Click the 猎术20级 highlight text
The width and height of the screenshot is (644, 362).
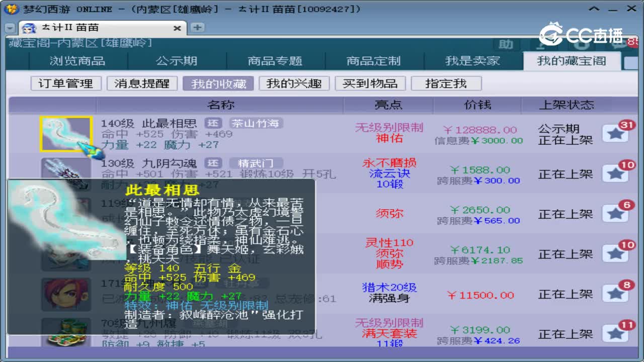click(x=389, y=288)
